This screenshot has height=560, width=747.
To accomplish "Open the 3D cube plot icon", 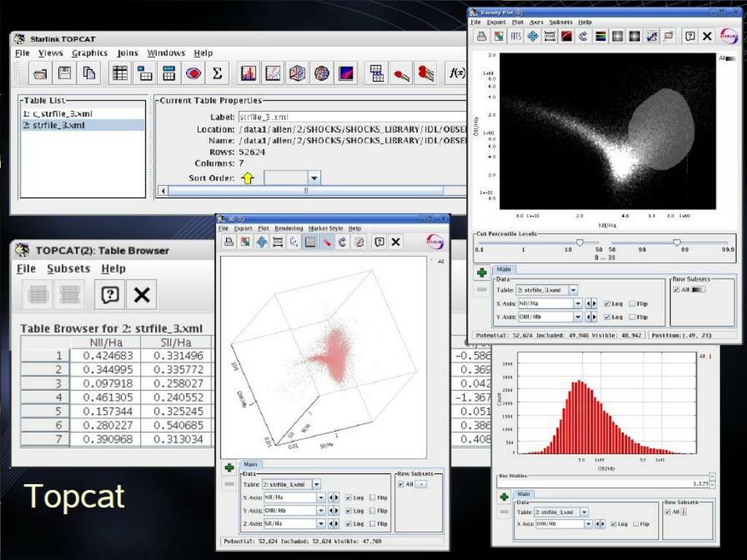I will [298, 74].
